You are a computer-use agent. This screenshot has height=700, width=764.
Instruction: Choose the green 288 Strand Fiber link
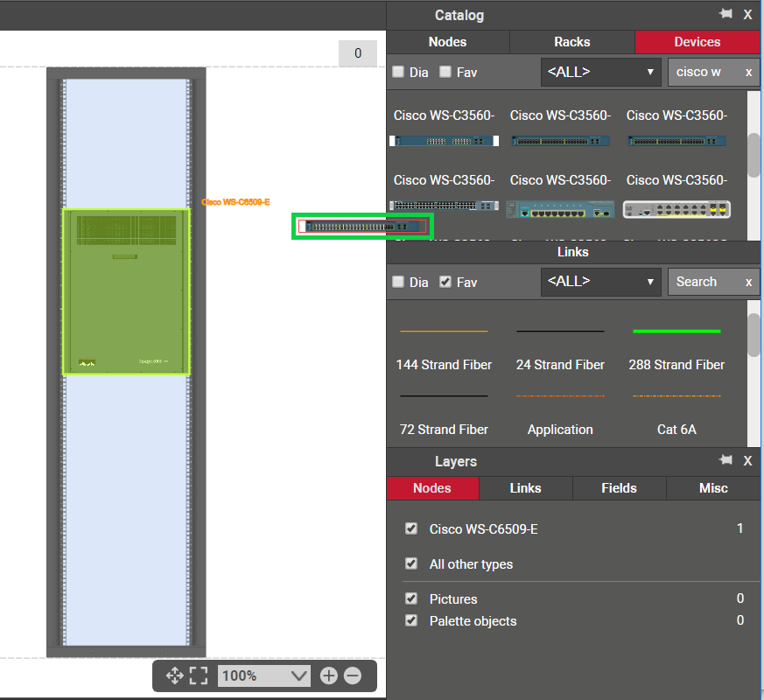pyautogui.click(x=676, y=347)
